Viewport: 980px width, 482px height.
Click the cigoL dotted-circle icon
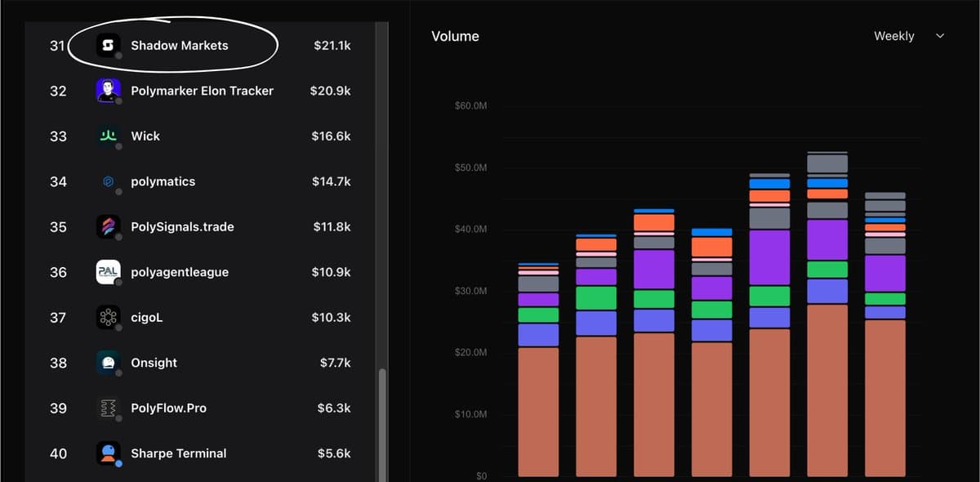(x=109, y=318)
